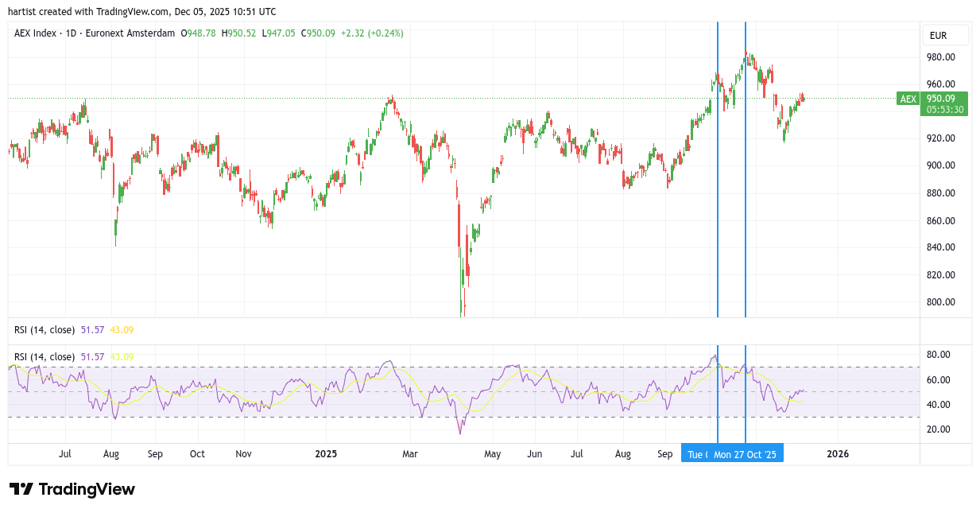The image size is (980, 513).
Task: Click the 980.00 level on price axis
Action: click(x=939, y=57)
